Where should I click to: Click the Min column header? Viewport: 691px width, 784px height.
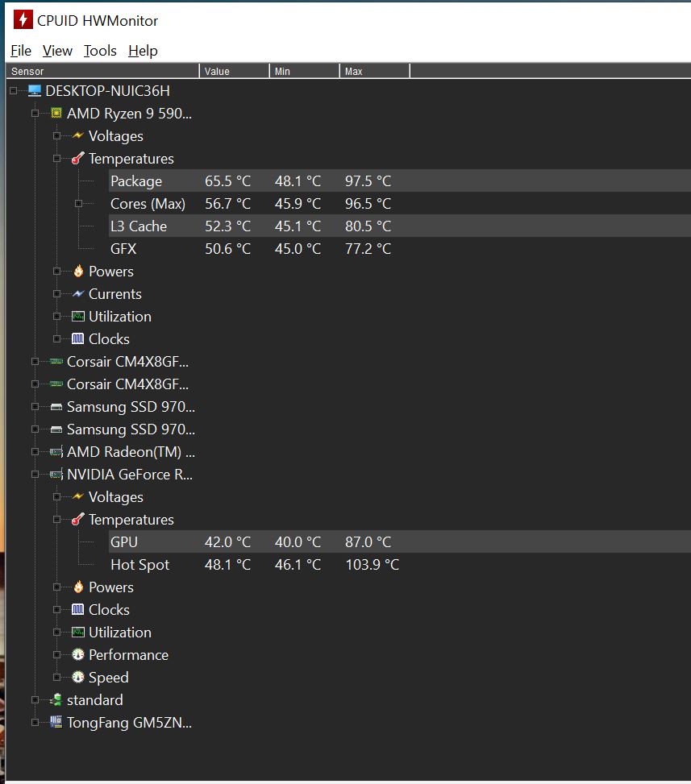(x=304, y=71)
